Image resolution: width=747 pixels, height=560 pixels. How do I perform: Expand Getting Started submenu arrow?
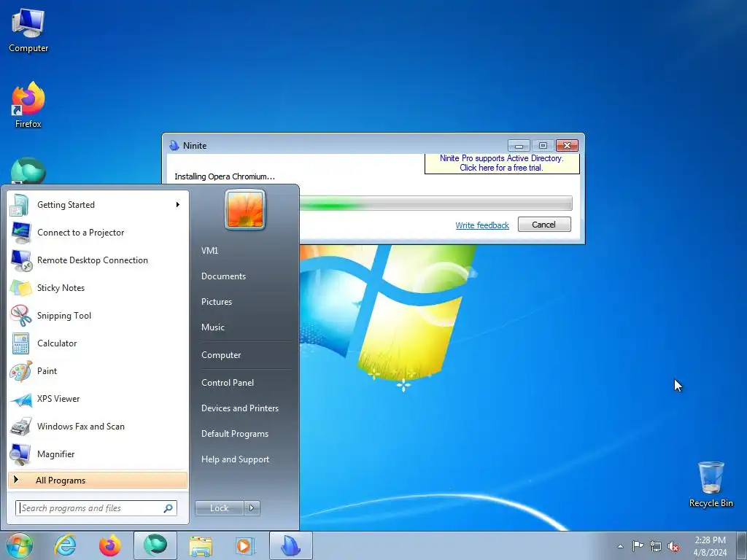pyautogui.click(x=178, y=205)
